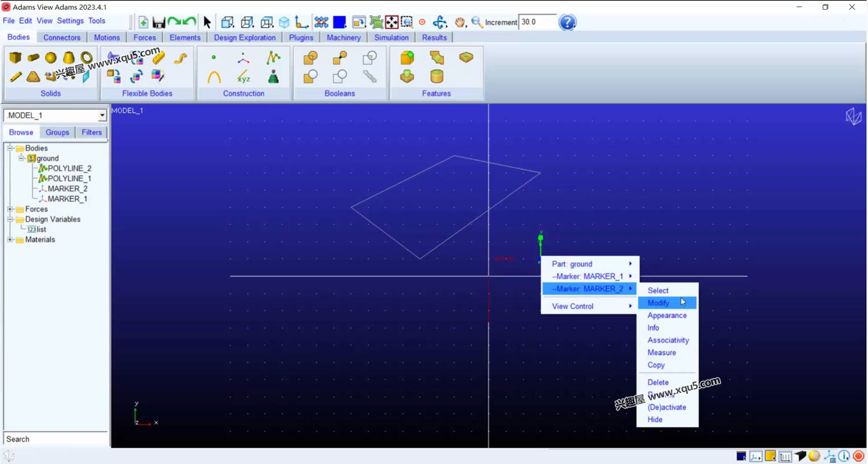The width and height of the screenshot is (868, 464).
Task: Click the arc construction tool
Action: (214, 76)
